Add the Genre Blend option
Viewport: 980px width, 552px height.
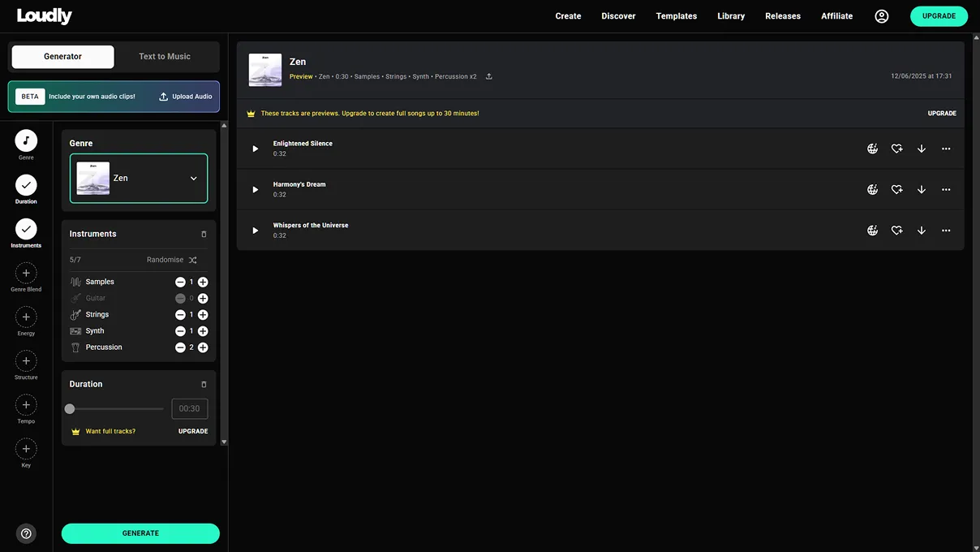click(26, 273)
